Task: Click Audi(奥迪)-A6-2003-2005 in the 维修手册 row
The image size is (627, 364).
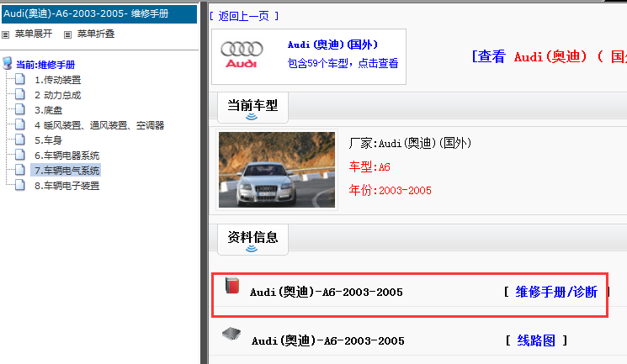Action: pos(327,292)
